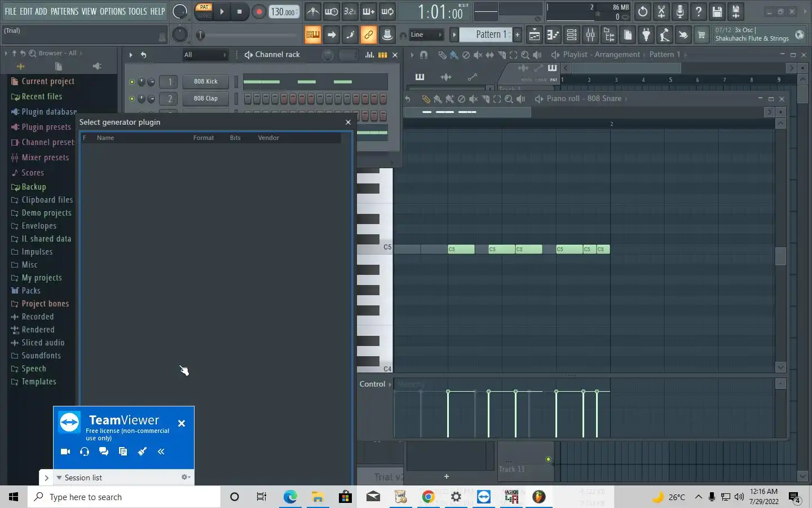This screenshot has width=812, height=508.
Task: Click the 808 Clap channel button
Action: pos(205,99)
